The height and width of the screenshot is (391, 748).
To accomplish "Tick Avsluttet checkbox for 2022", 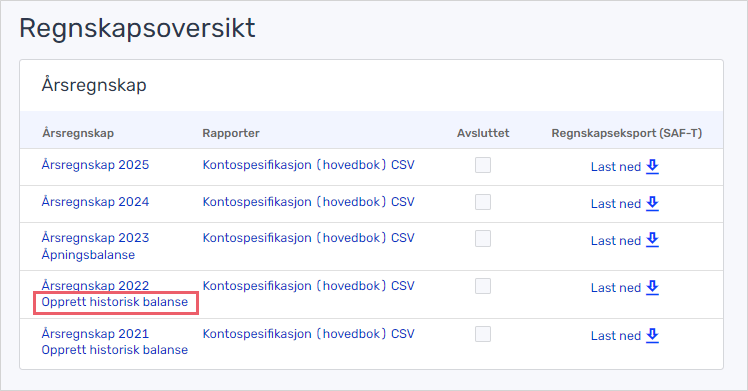I will click(x=483, y=286).
